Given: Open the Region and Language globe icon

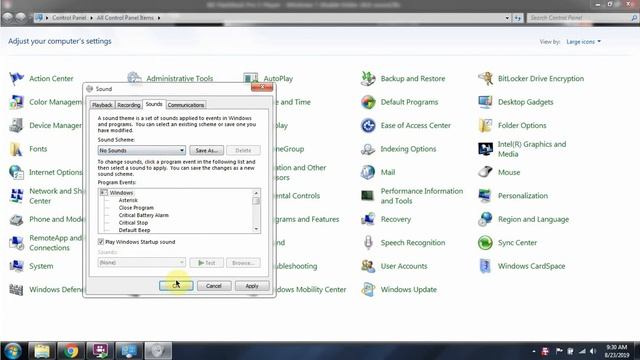Looking at the screenshot, I should [485, 219].
